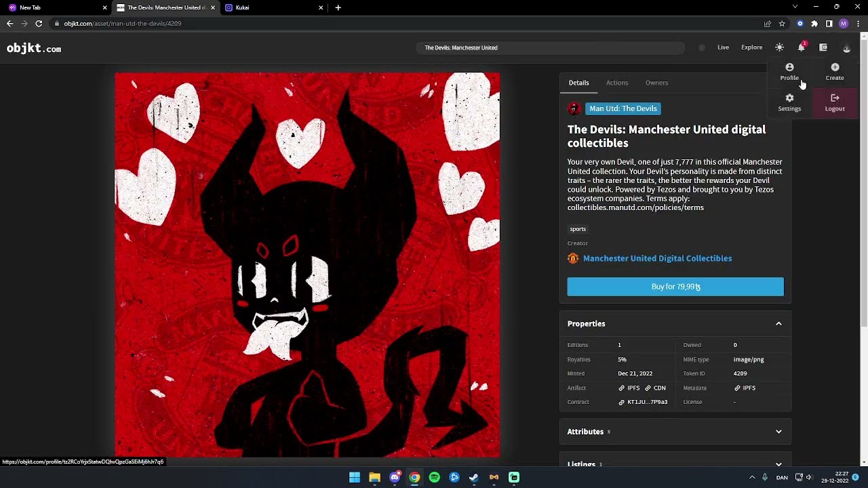Viewport: 868px width, 488px height.
Task: Click the user avatar icon
Action: coord(846,47)
